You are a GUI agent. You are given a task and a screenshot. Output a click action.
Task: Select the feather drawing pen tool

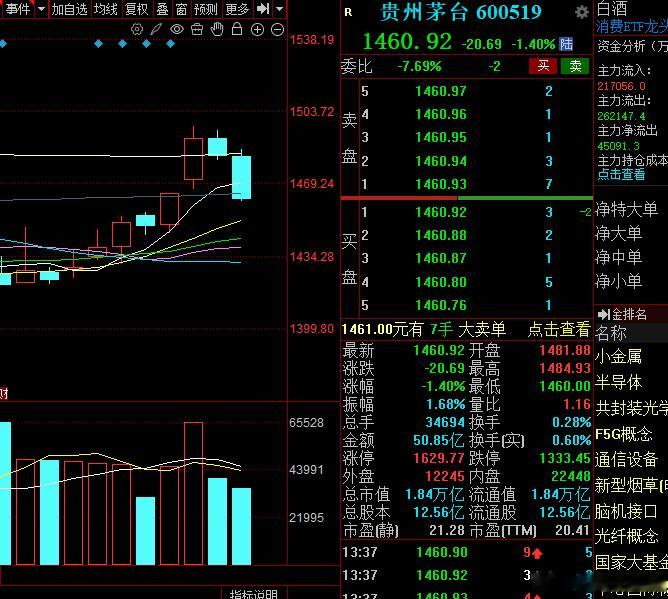[x=156, y=29]
